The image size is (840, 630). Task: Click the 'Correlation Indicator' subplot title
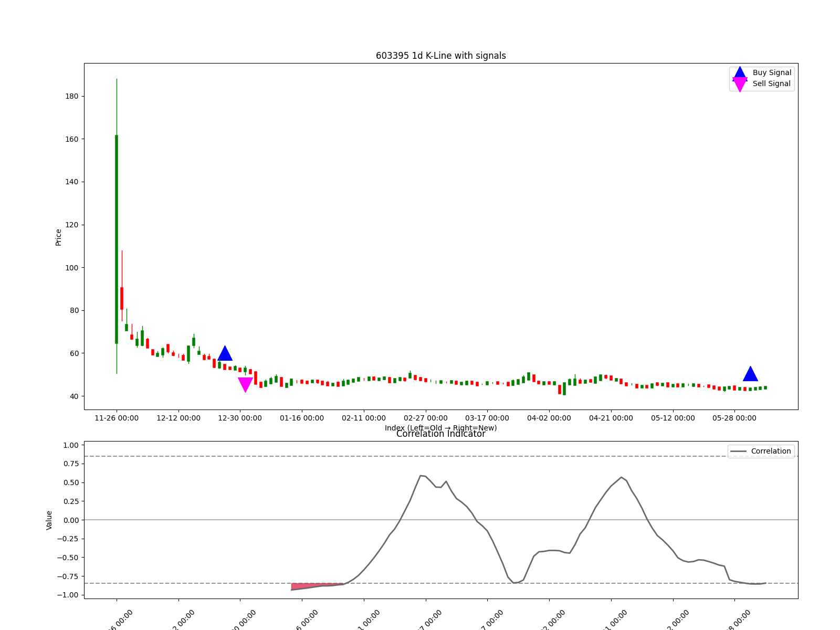[441, 434]
